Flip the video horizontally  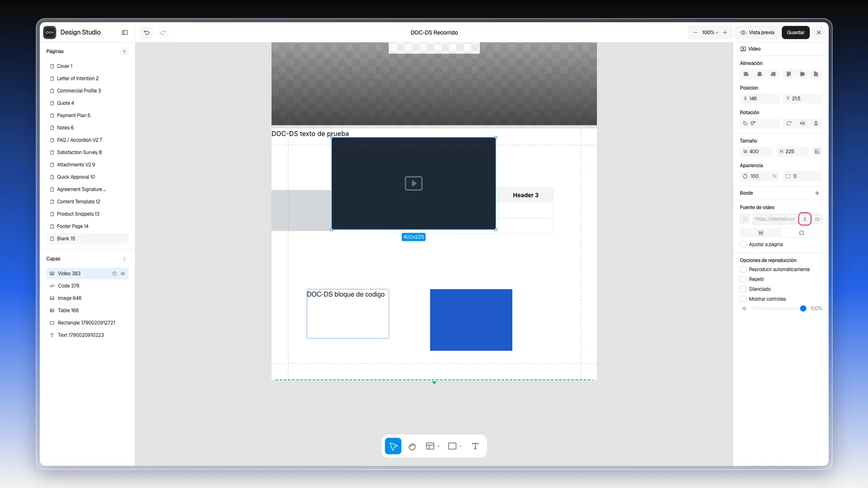[802, 123]
